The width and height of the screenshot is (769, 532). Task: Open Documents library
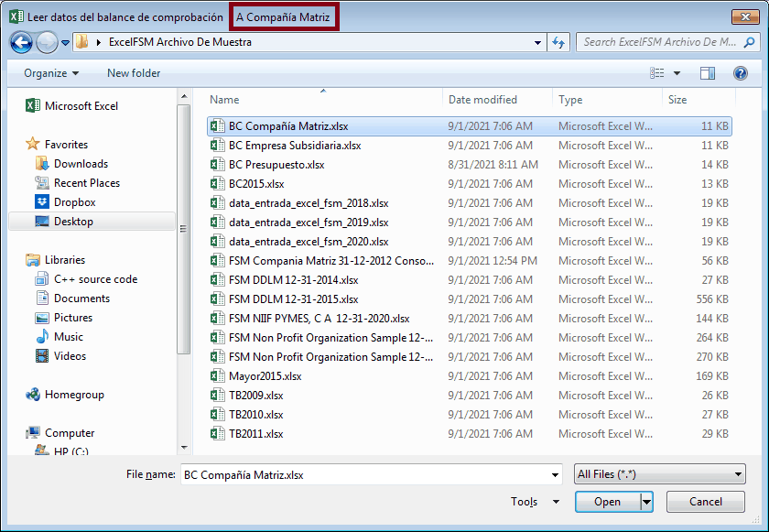pyautogui.click(x=72, y=299)
